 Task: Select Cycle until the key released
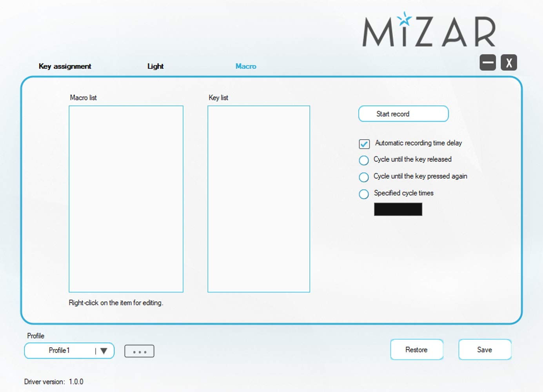click(x=364, y=160)
